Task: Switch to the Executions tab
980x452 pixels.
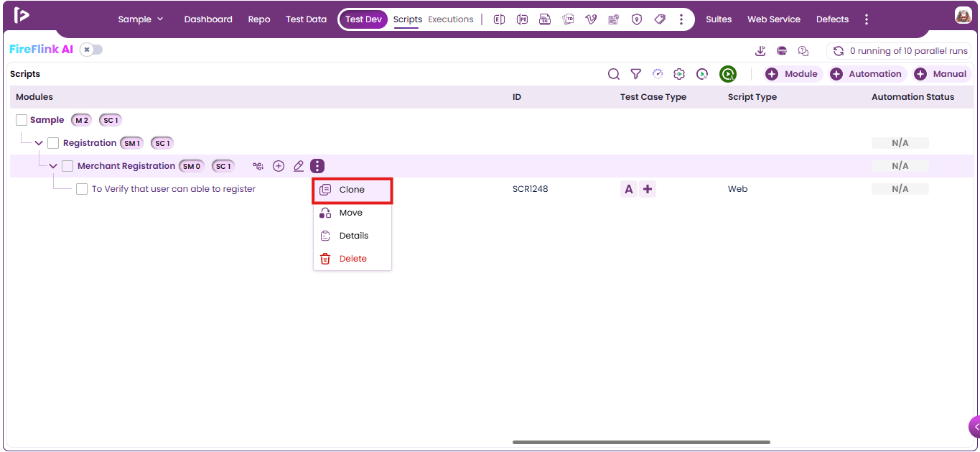Action: pos(451,19)
